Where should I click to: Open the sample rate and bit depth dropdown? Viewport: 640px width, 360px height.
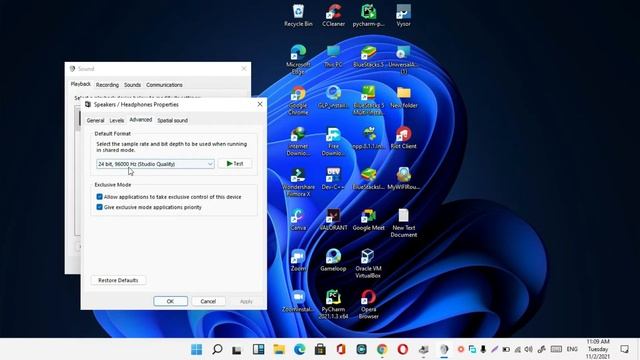pos(155,164)
